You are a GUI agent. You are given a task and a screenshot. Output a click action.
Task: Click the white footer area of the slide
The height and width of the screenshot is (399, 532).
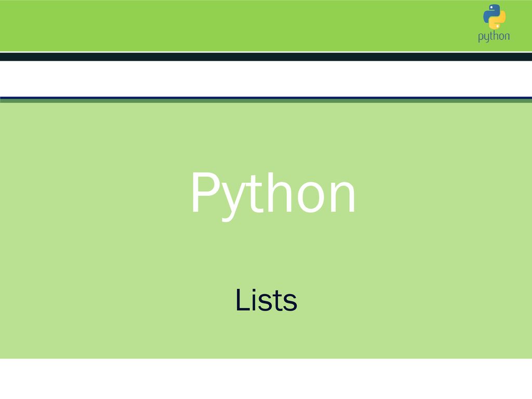(266, 379)
